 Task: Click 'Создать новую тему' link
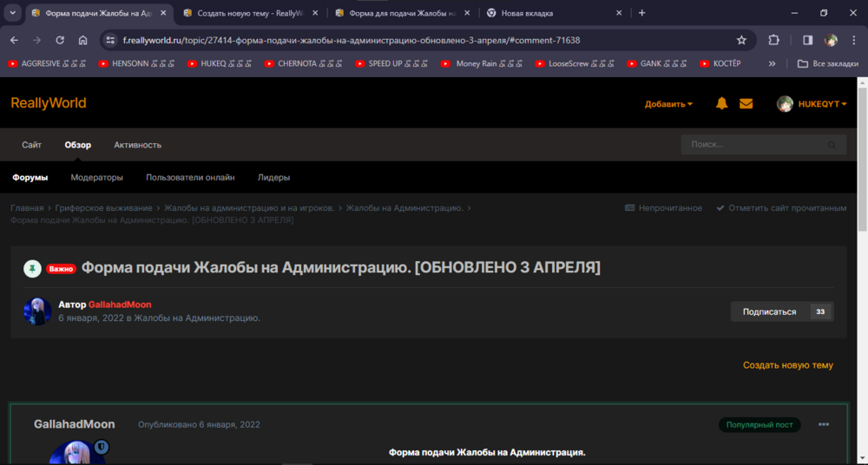788,365
